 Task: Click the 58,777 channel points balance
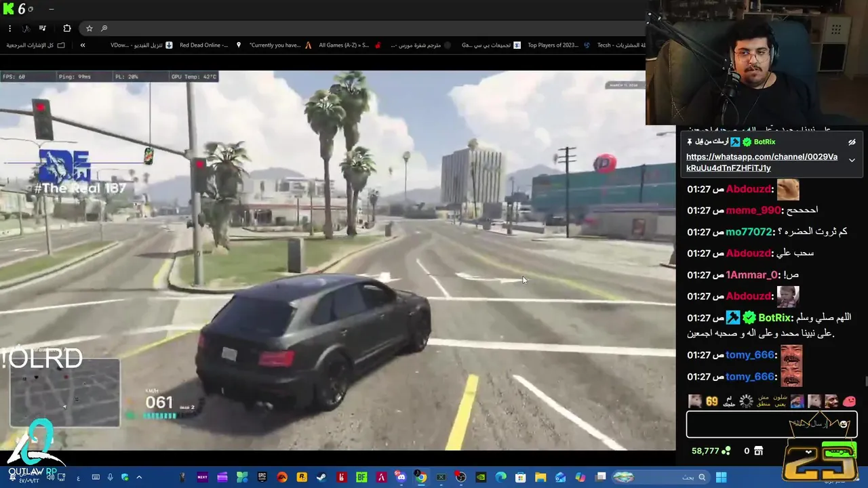710,451
